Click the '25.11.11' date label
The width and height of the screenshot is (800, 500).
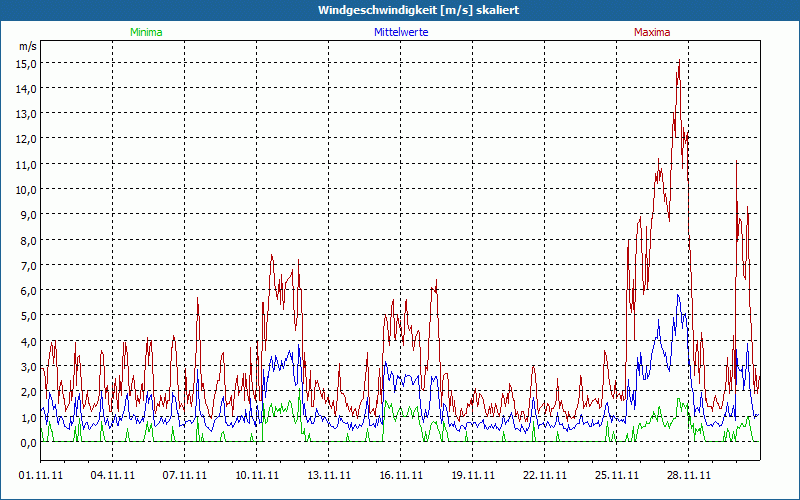(616, 475)
